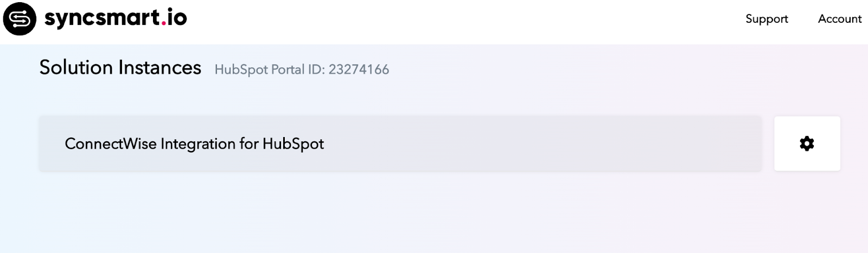
Task: Click the word "Portal" in the subtitle
Action: pyautogui.click(x=288, y=70)
